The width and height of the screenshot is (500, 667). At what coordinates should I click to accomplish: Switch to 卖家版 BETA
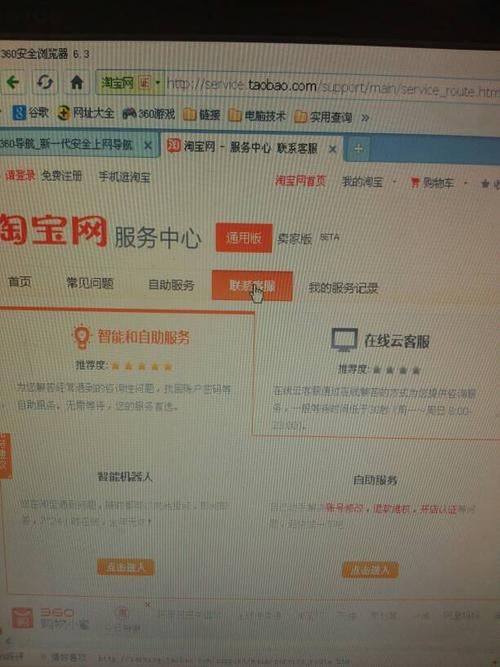tap(308, 238)
